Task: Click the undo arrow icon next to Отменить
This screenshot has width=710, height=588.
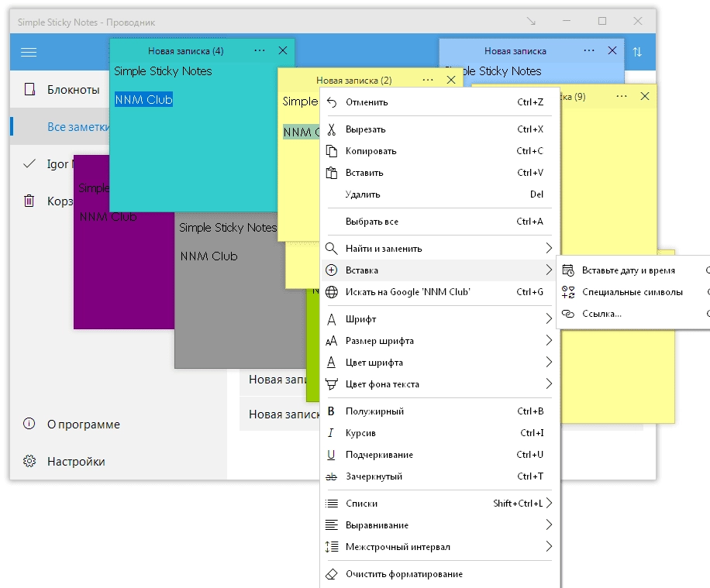Action: pyautogui.click(x=332, y=102)
